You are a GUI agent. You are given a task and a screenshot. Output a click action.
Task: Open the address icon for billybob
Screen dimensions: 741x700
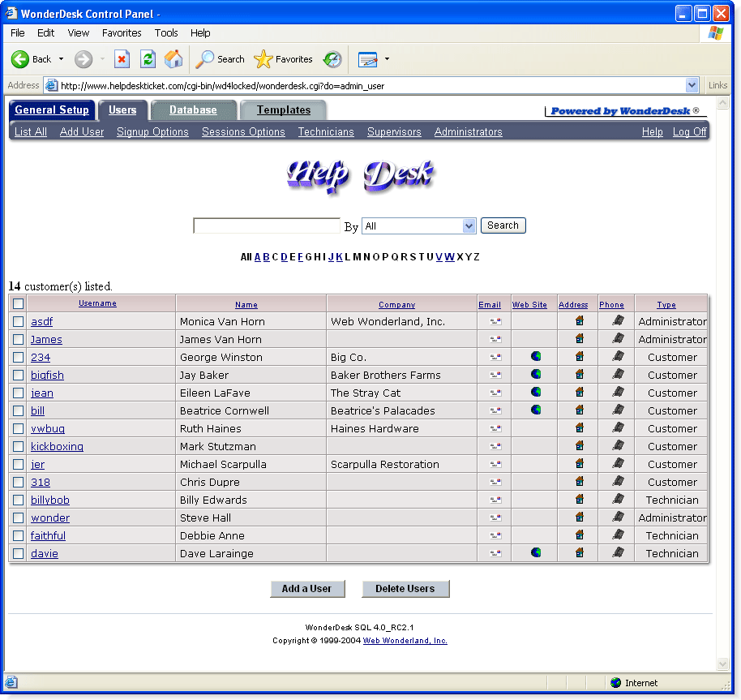(x=580, y=499)
